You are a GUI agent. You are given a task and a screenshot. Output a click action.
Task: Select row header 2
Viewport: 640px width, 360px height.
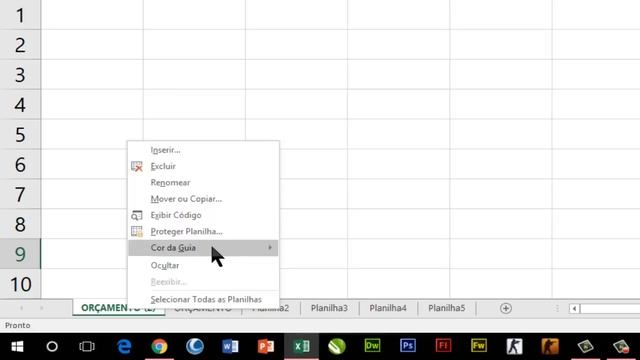(20, 45)
